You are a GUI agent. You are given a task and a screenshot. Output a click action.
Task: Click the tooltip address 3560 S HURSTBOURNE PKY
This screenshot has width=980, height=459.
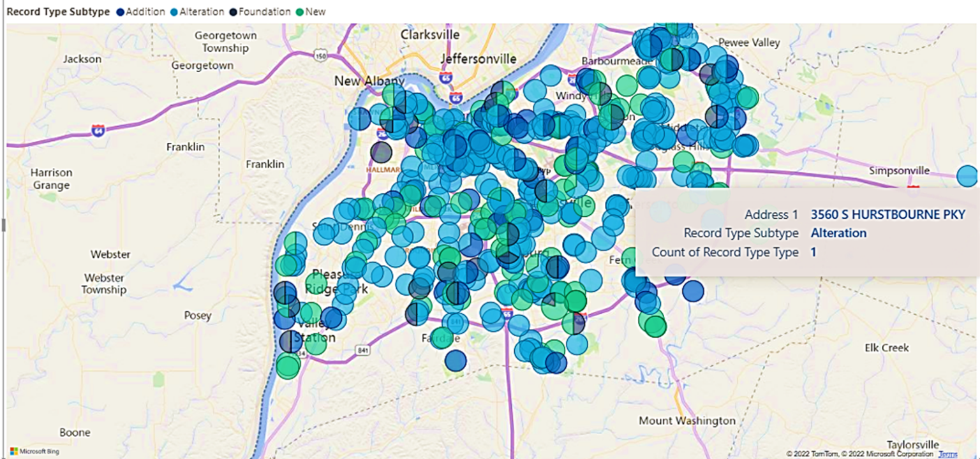point(887,214)
